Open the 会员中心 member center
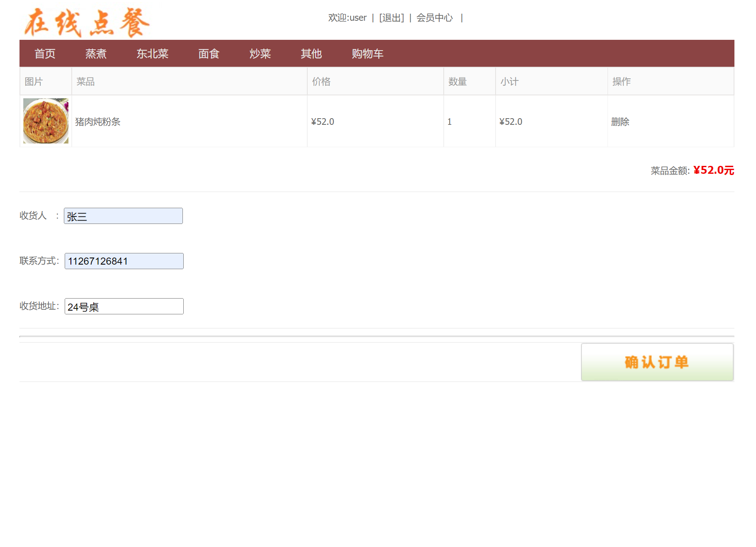The height and width of the screenshot is (547, 756). pyautogui.click(x=435, y=17)
